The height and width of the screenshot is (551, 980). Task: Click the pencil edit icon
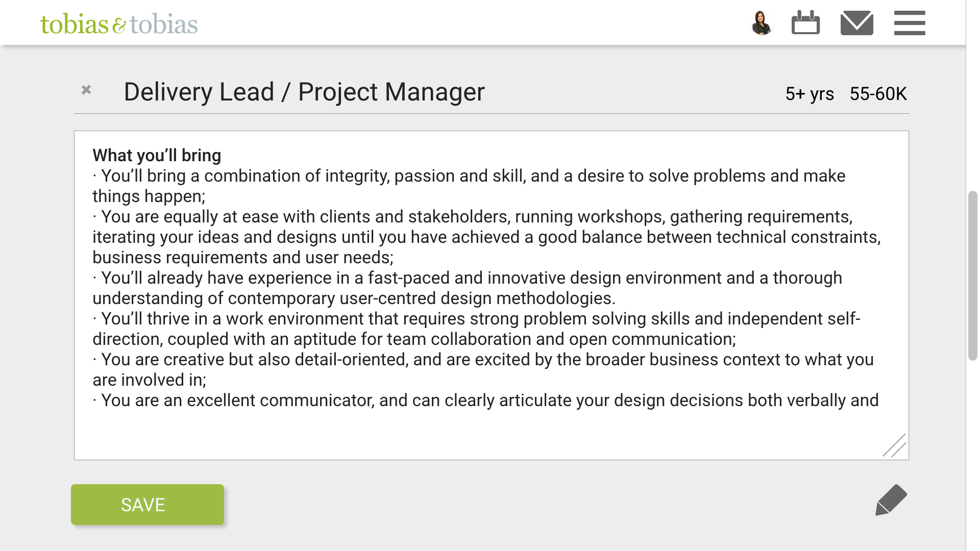891,500
